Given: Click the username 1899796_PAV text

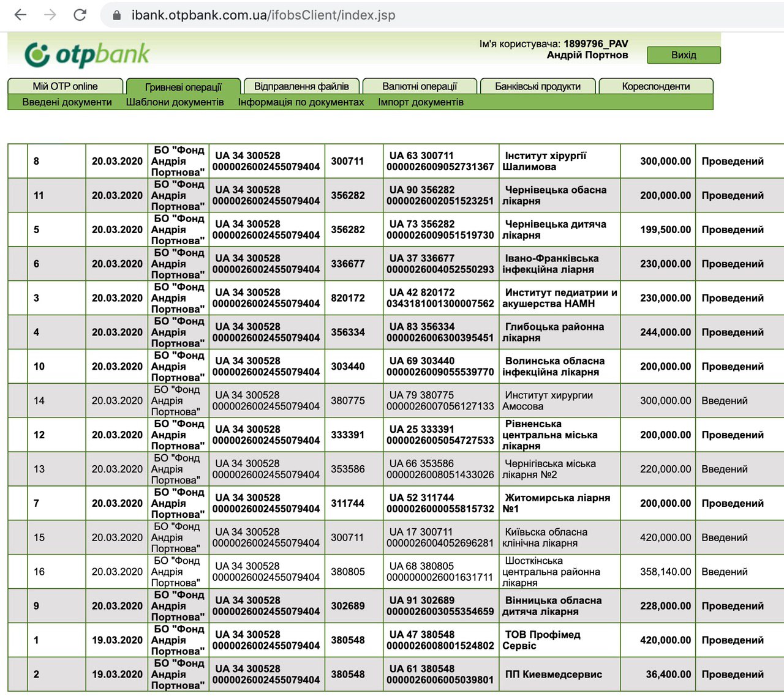Looking at the screenshot, I should [x=595, y=43].
